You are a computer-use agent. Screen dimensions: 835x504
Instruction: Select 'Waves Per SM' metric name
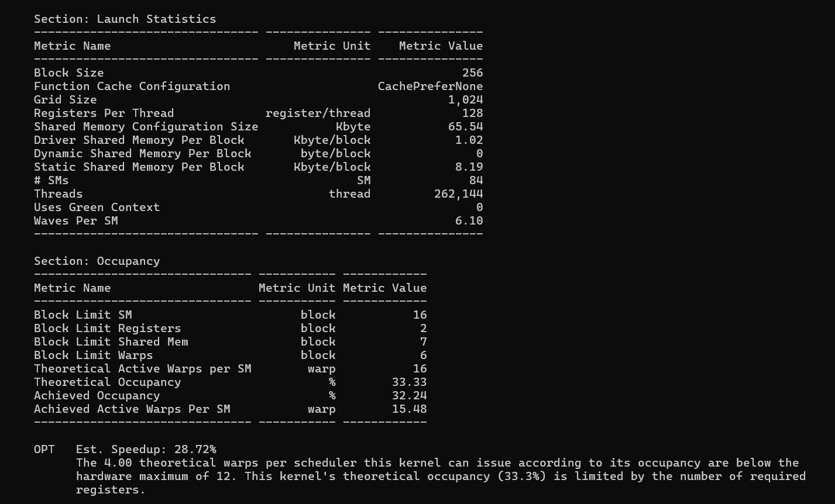(x=75, y=221)
